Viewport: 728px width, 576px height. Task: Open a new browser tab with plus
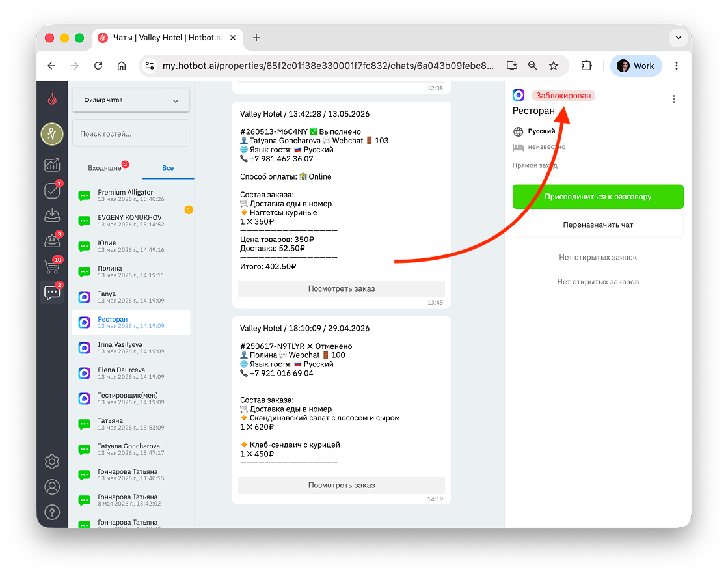pos(256,38)
